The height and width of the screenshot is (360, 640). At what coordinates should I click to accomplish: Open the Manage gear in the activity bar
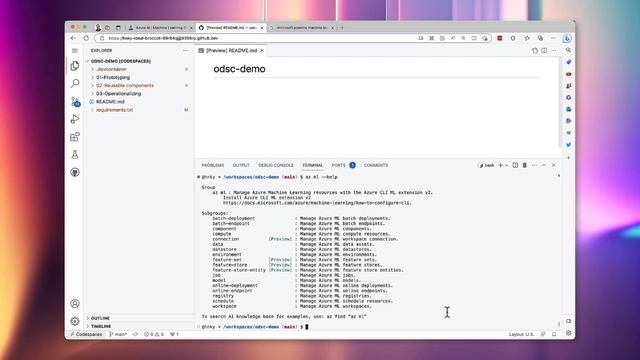pos(75,321)
